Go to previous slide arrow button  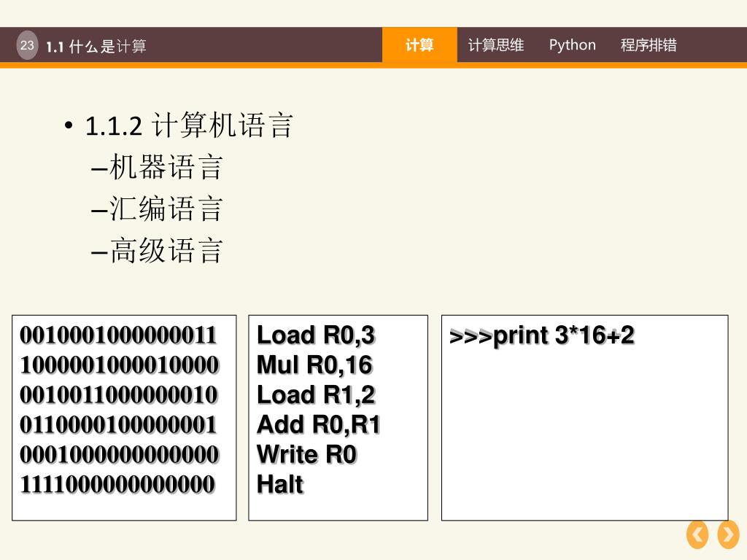coord(697,534)
